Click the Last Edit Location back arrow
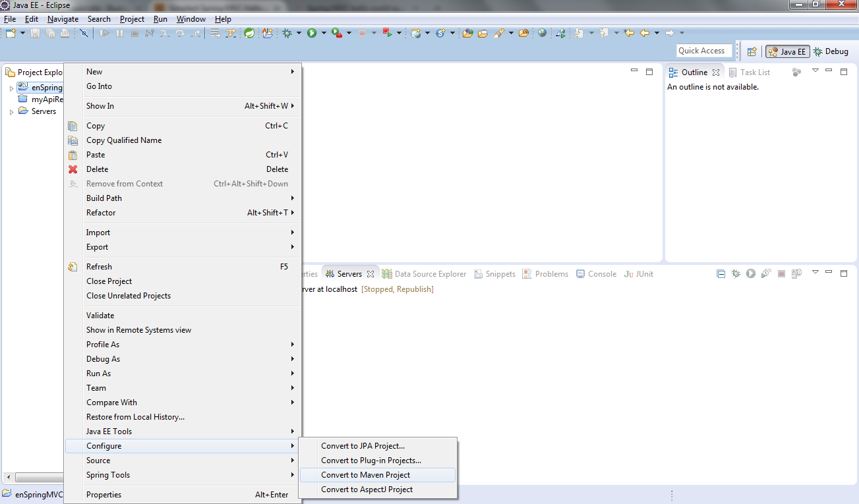This screenshot has height=504, width=859. coord(629,33)
